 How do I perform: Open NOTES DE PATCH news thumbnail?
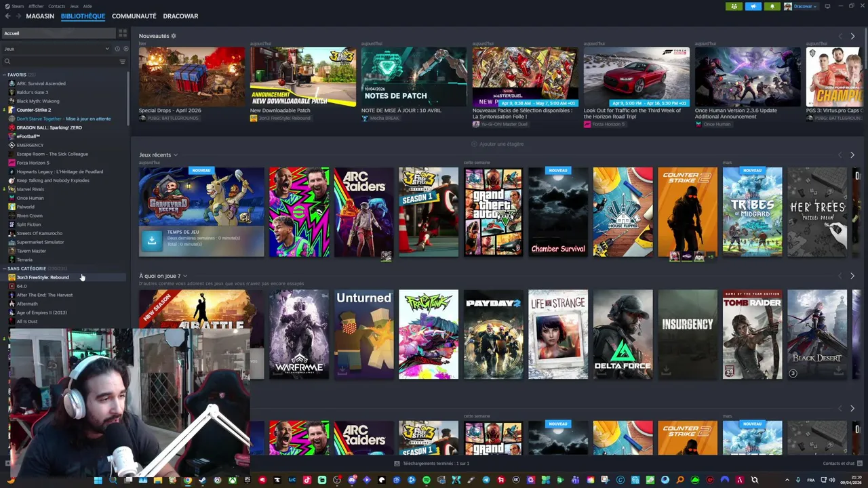click(414, 77)
